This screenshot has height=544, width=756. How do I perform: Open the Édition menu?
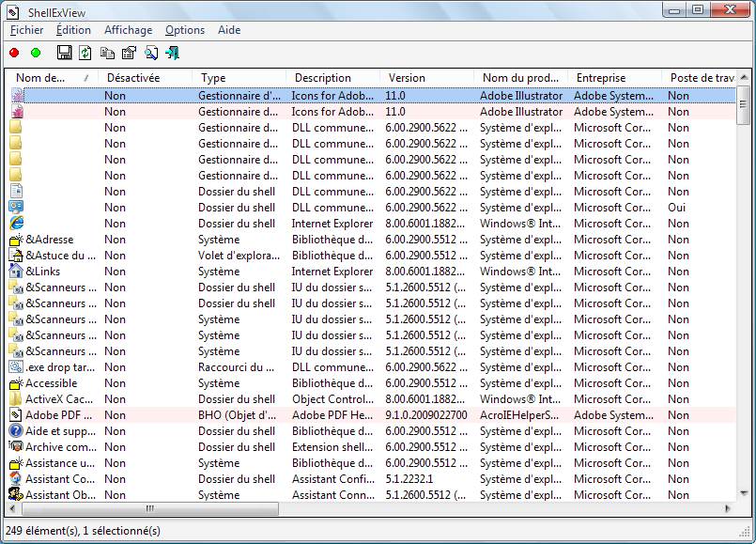click(73, 30)
